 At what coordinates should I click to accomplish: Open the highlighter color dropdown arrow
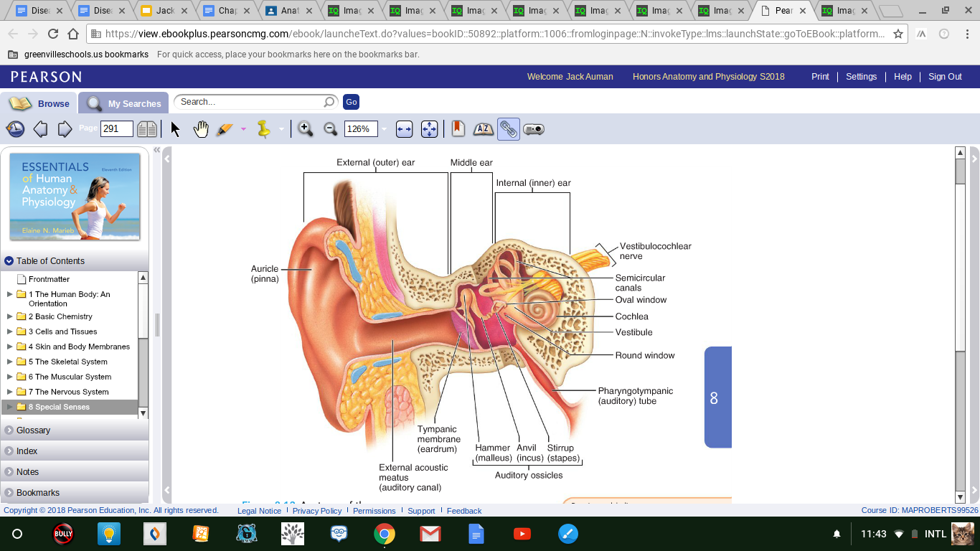(243, 129)
